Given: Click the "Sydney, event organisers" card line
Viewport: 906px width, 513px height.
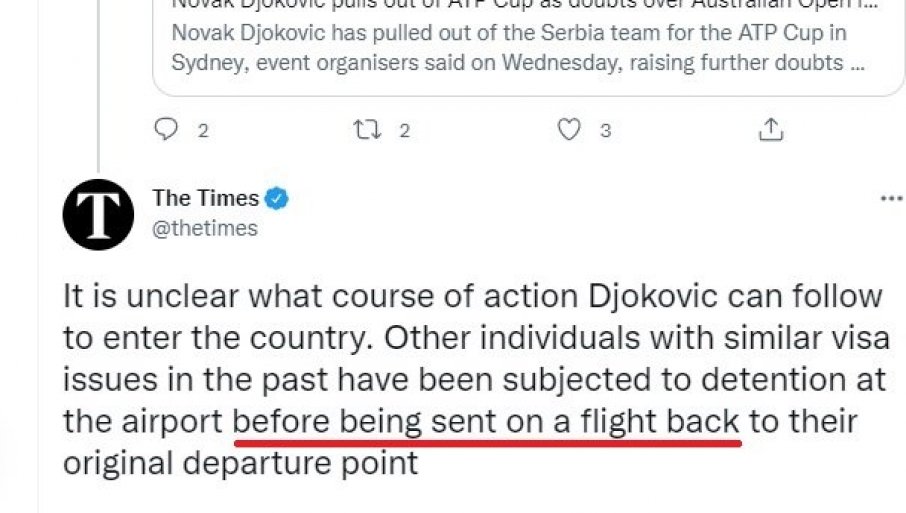Looking at the screenshot, I should pyautogui.click(x=508, y=63).
